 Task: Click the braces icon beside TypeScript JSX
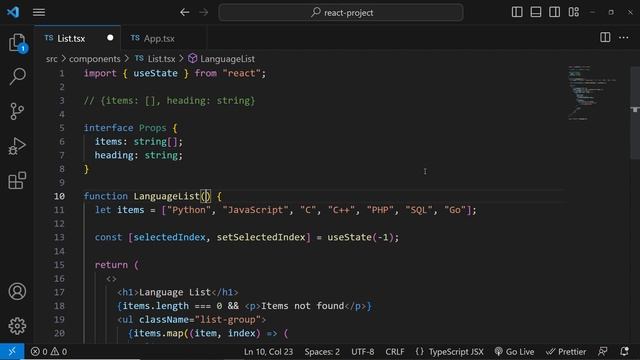point(420,351)
